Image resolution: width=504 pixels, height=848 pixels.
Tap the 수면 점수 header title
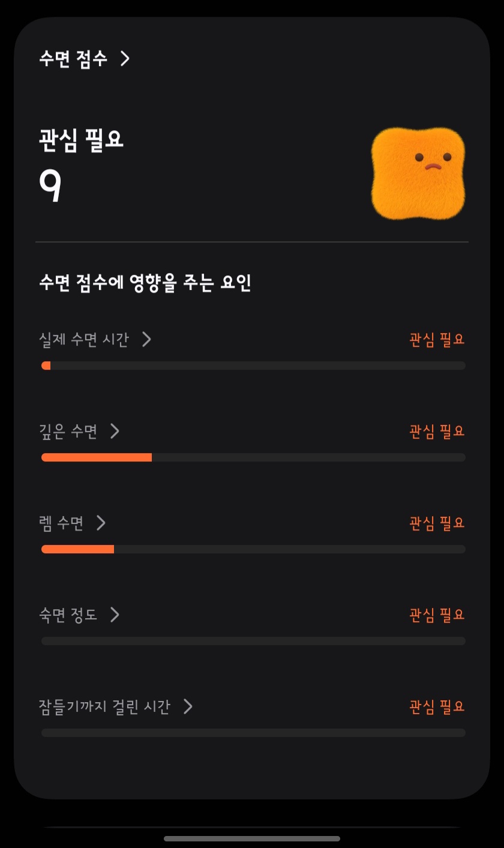[73, 58]
